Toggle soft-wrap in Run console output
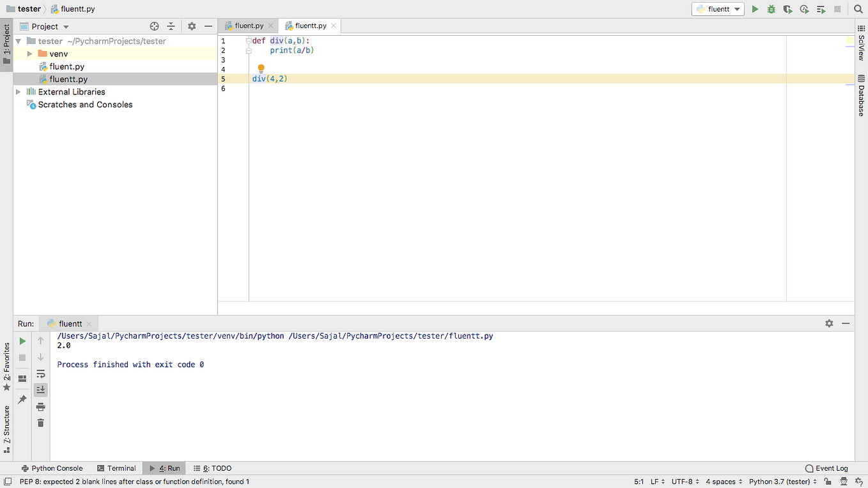The width and height of the screenshot is (868, 488). click(x=40, y=374)
